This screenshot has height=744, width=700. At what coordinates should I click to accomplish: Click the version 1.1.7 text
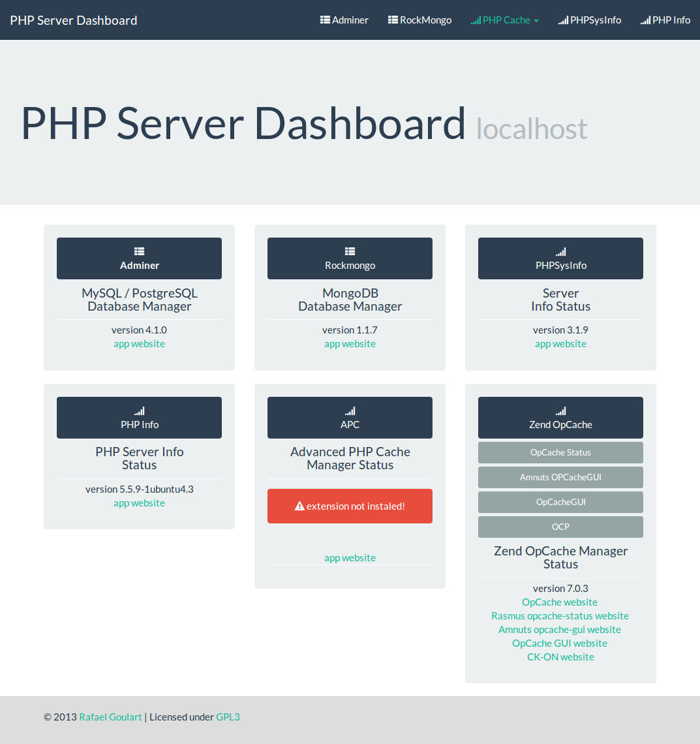(x=350, y=330)
